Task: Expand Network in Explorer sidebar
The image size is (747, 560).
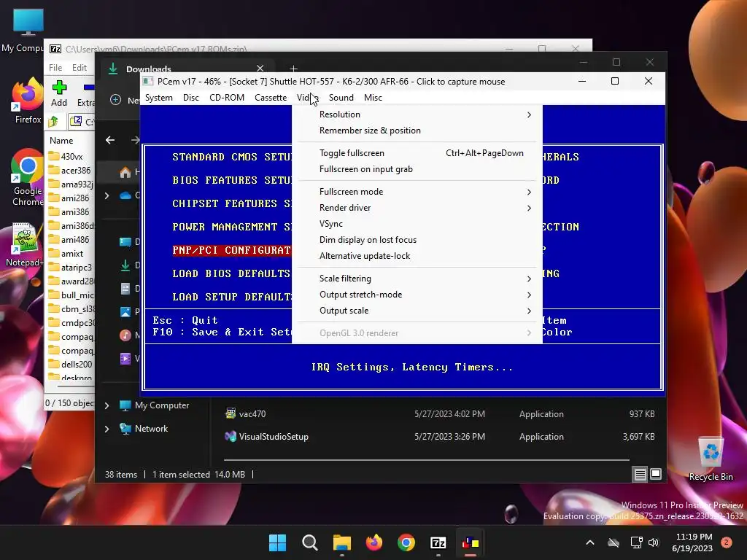Action: coord(107,429)
